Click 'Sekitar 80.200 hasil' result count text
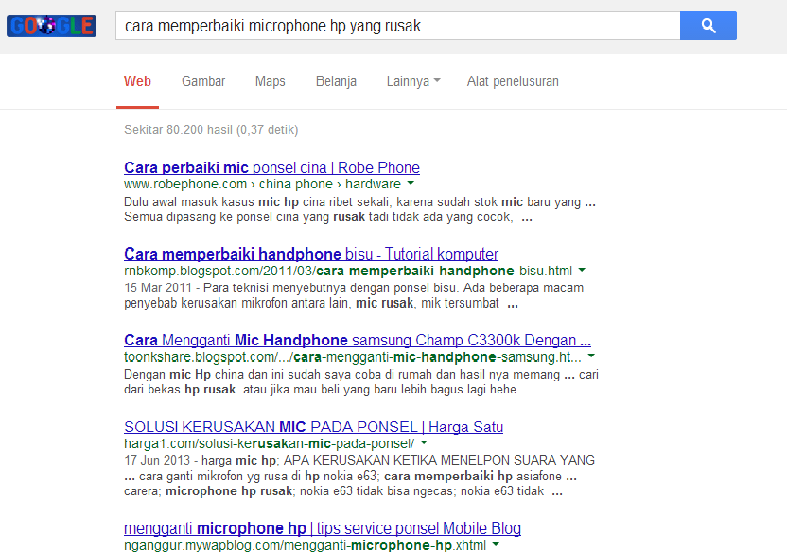 (x=211, y=130)
